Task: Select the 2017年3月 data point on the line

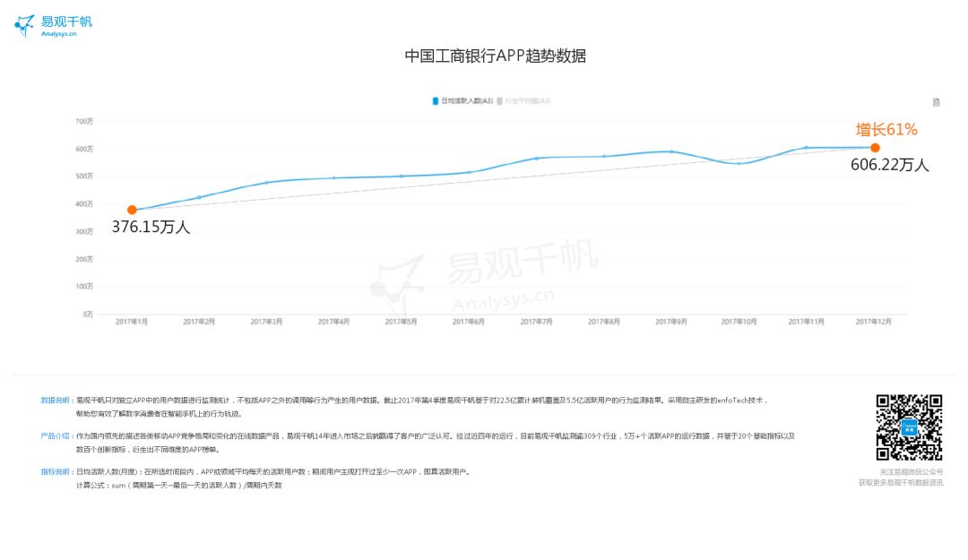Action: (x=267, y=183)
